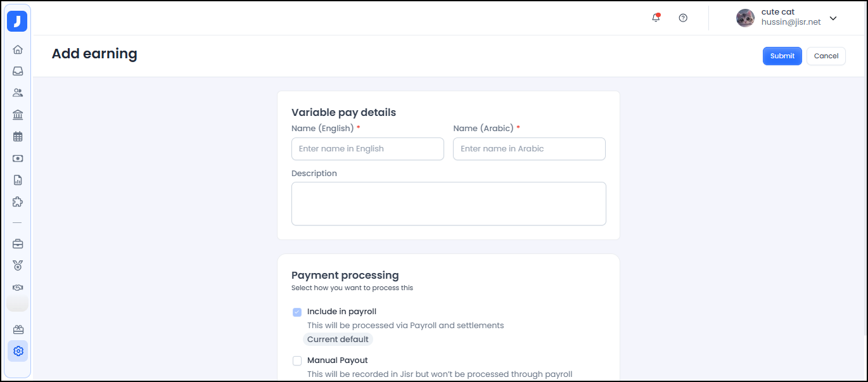
Task: Open the Benefits briefcase icon
Action: click(x=18, y=243)
